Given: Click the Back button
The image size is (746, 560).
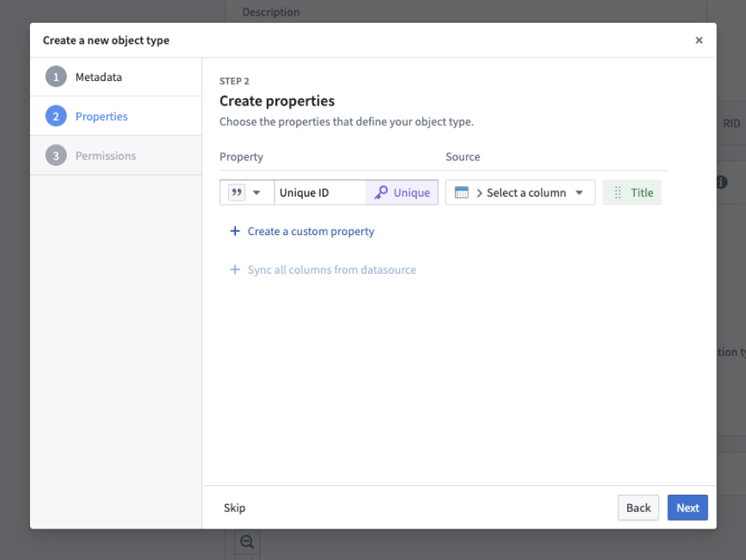Looking at the screenshot, I should (x=638, y=508).
